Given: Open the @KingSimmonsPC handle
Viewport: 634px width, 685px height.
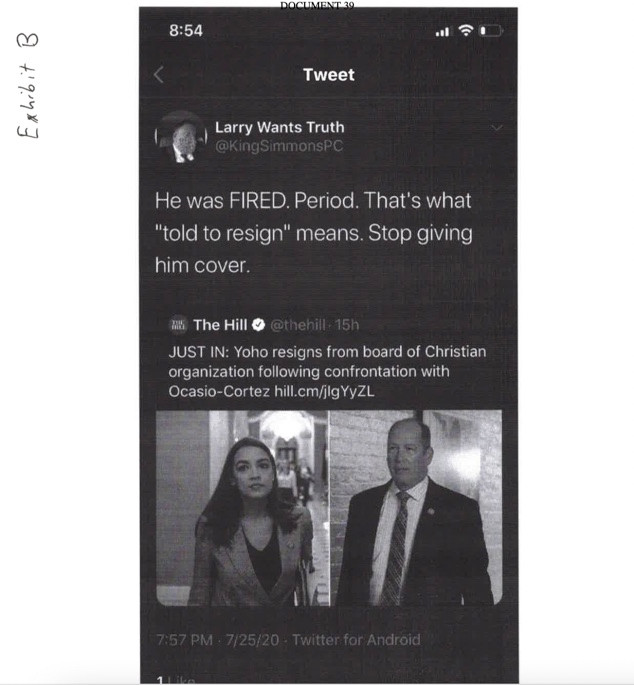Looking at the screenshot, I should 279,146.
